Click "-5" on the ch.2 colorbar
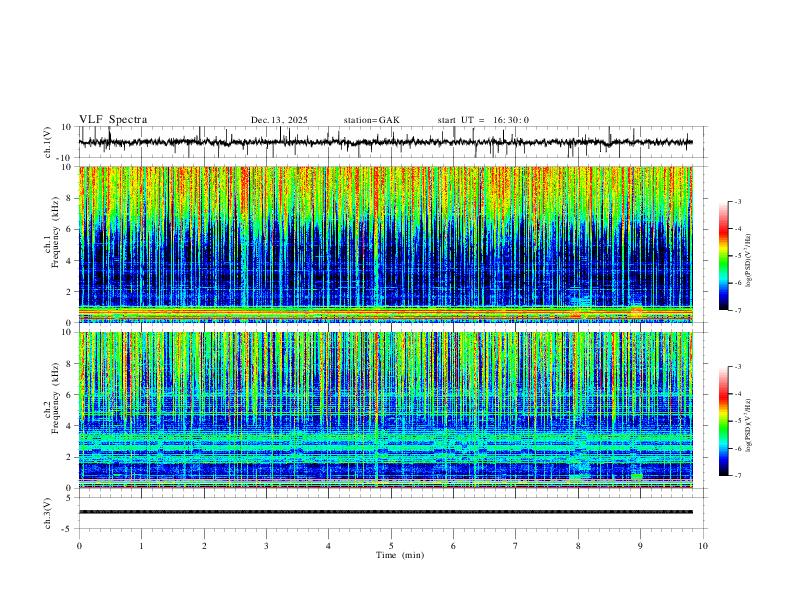 [x=738, y=421]
